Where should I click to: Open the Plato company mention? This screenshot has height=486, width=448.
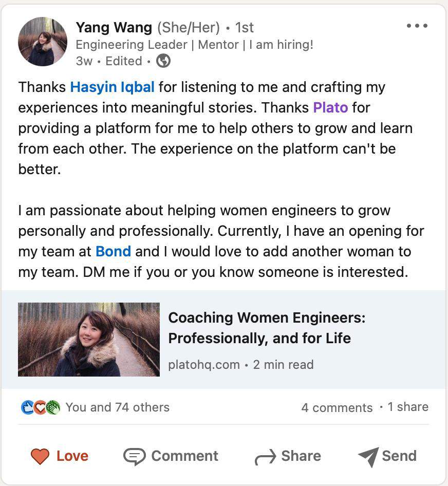[x=330, y=108]
